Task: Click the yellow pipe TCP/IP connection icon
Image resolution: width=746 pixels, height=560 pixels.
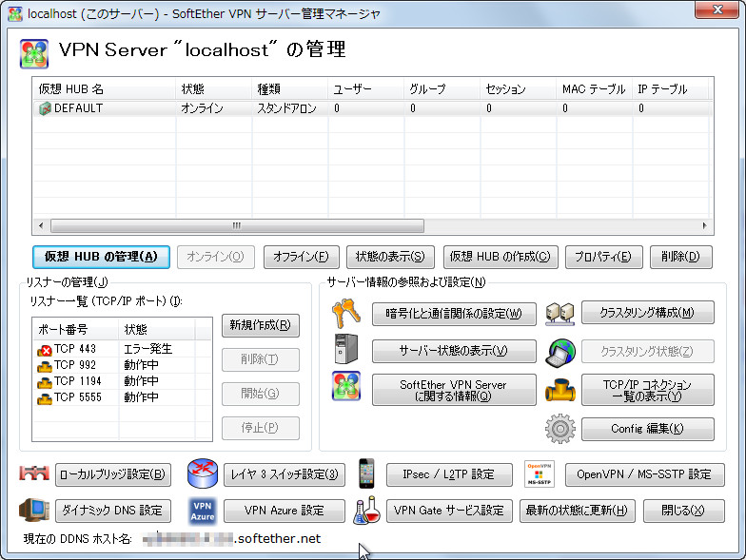Action: (560, 390)
